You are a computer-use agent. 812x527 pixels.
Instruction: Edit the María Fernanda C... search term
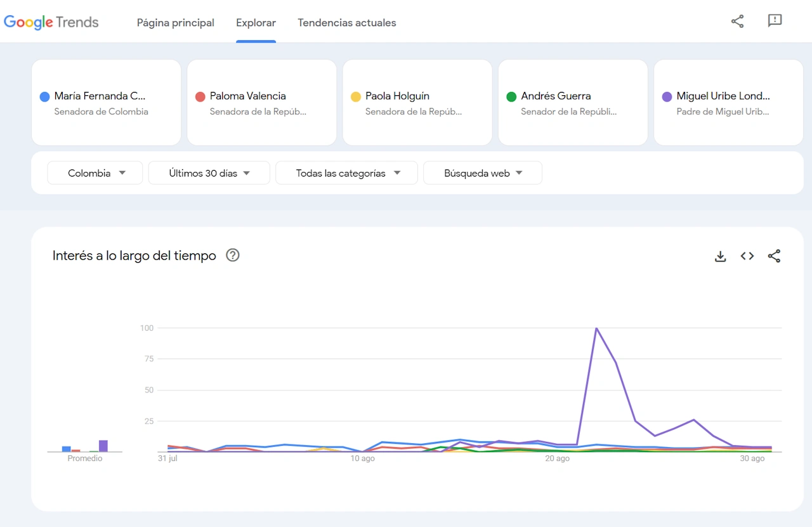[x=100, y=97]
